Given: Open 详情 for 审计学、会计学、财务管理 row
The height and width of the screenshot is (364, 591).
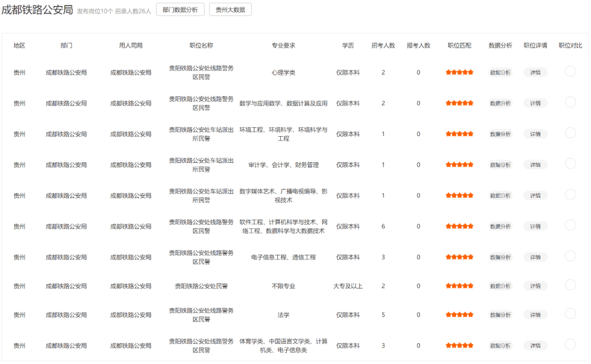Looking at the screenshot, I should 535,165.
